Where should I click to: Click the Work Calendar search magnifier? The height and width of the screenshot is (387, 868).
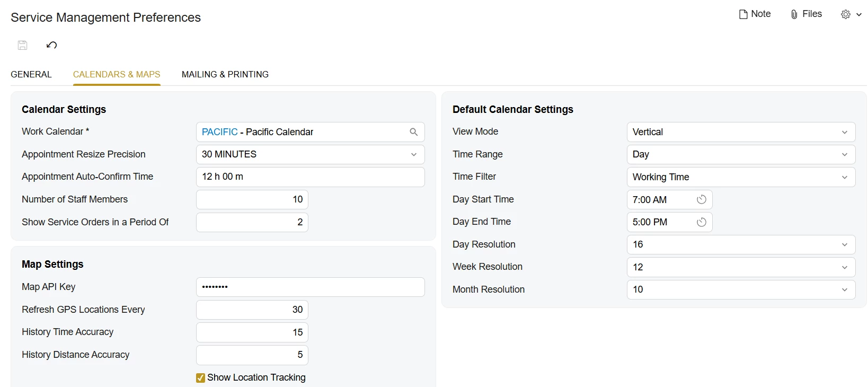point(414,132)
